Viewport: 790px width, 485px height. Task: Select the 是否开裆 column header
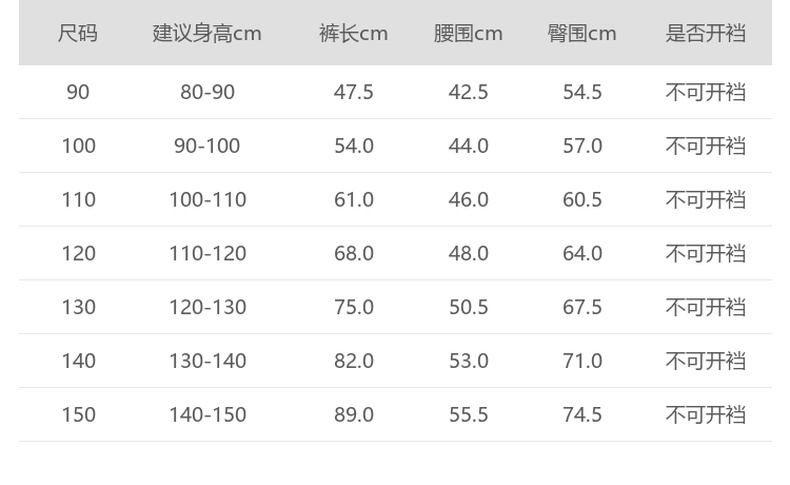pyautogui.click(x=706, y=33)
